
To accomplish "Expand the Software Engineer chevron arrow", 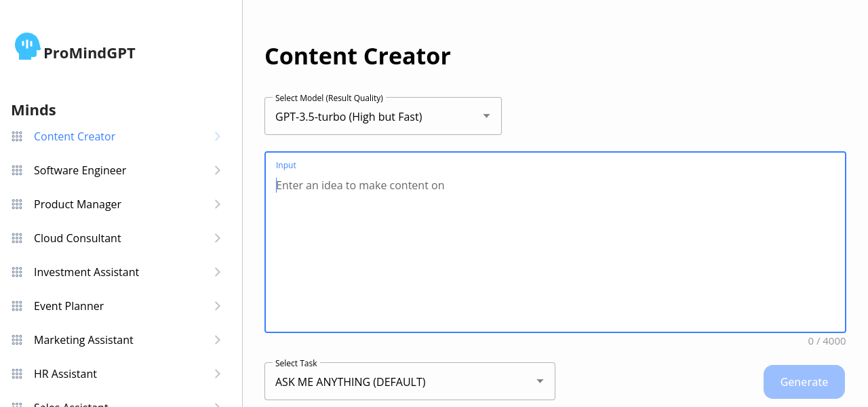I will (218, 170).
